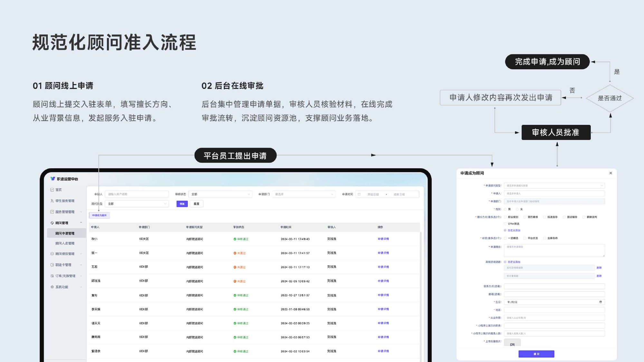Click the 职途运营中台 logo icon
This screenshot has height=362, width=644.
[x=52, y=179]
